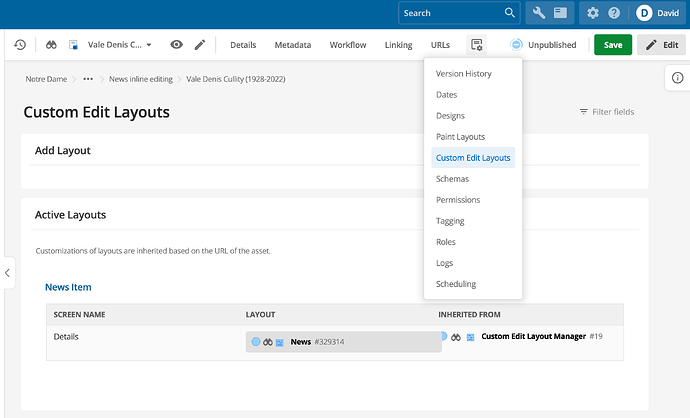Open the David user profile menu
Viewport: 690px width, 418px height.
[658, 13]
